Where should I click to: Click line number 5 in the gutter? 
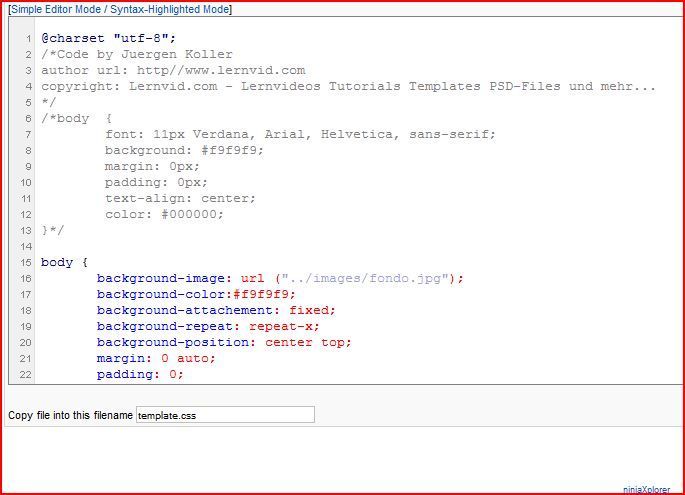point(28,103)
